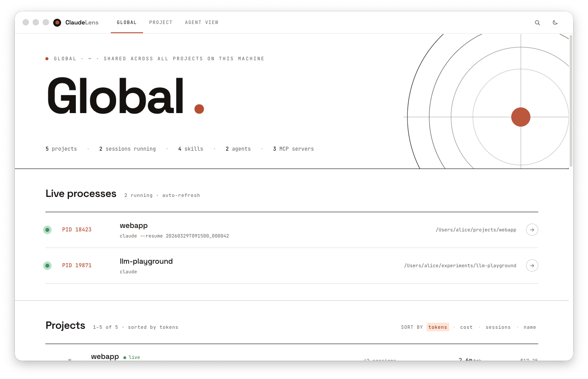Click green live status dot for PID 18423
The height and width of the screenshot is (379, 588).
(47, 230)
